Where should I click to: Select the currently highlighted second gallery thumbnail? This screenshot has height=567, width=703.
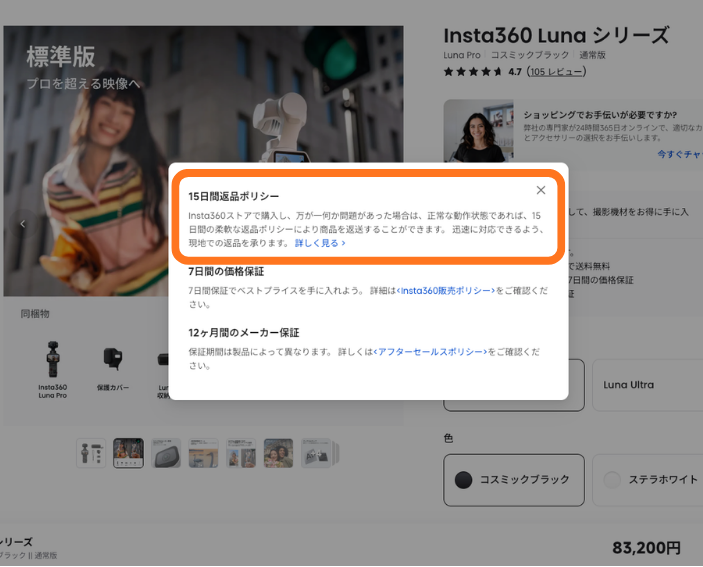[129, 453]
